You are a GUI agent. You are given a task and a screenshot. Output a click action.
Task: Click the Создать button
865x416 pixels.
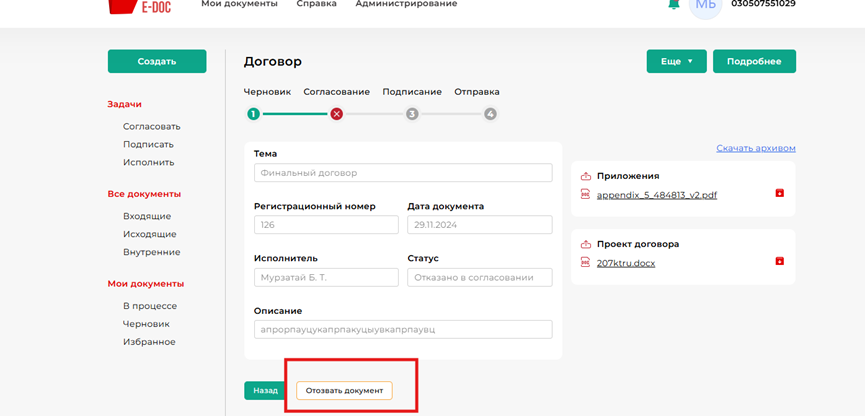157,62
